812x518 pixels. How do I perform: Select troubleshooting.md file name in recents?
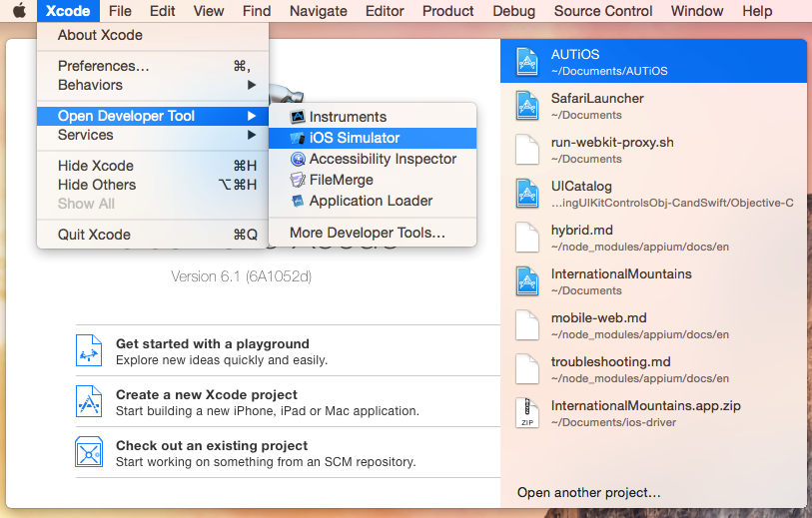click(x=610, y=362)
